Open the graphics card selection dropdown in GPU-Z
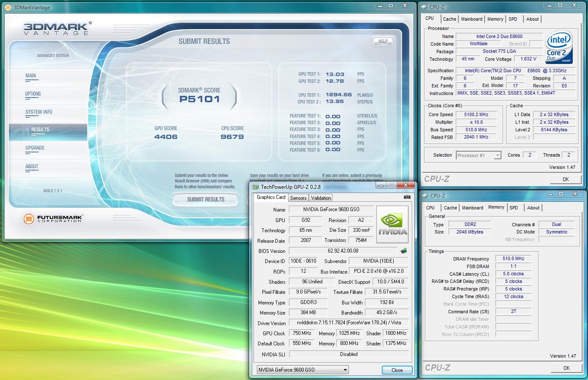This screenshot has height=380, width=588. (303, 370)
